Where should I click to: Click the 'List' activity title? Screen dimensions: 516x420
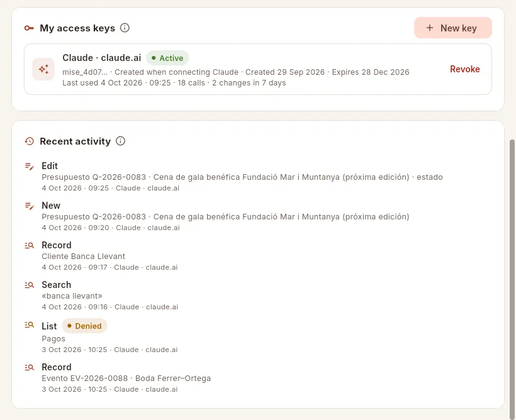click(x=49, y=326)
